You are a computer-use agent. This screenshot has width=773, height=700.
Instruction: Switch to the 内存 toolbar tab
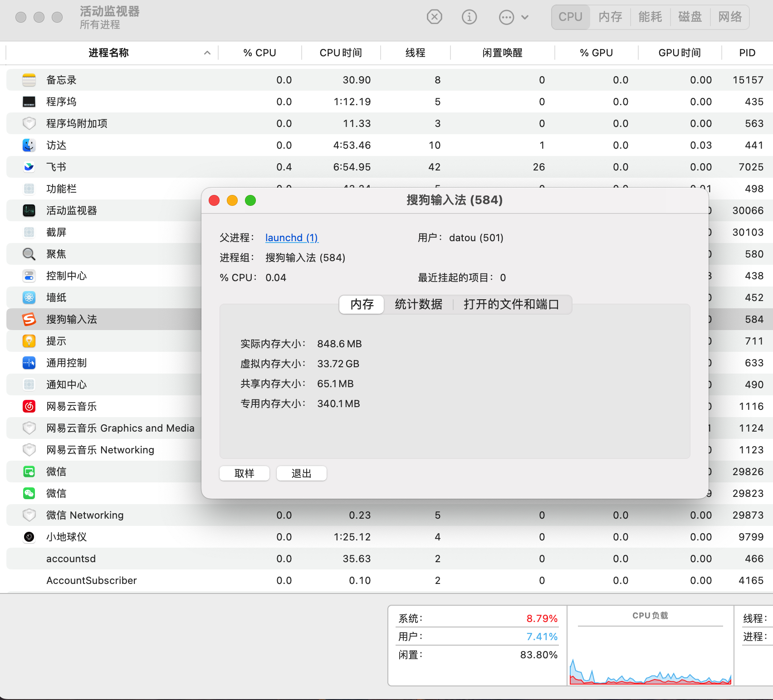pyautogui.click(x=610, y=17)
